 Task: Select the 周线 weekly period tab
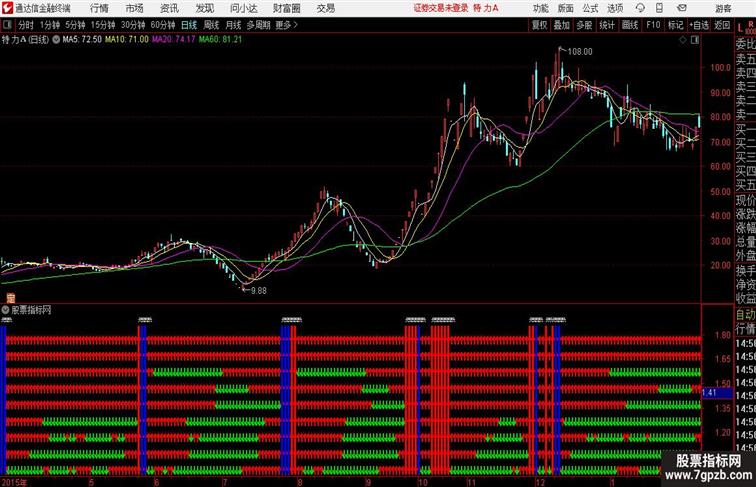pos(211,25)
